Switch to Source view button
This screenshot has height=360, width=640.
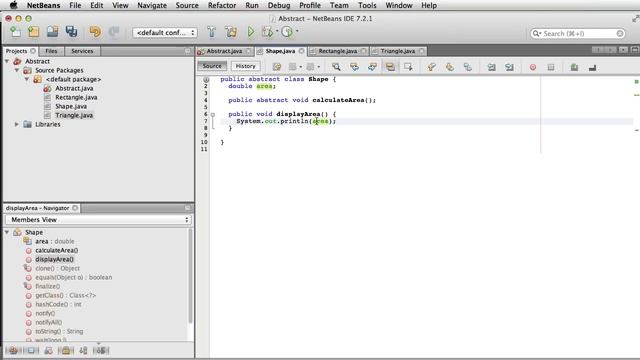pos(212,66)
